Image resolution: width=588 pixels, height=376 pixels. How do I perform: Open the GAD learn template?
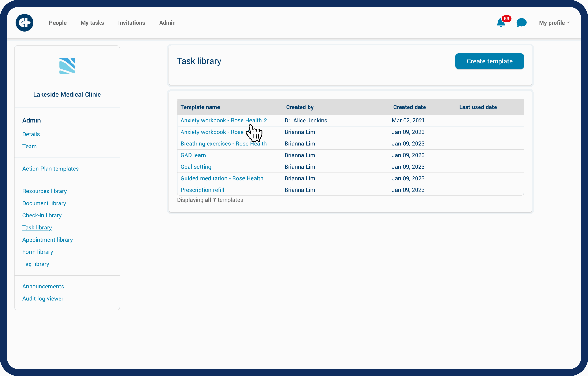[193, 155]
